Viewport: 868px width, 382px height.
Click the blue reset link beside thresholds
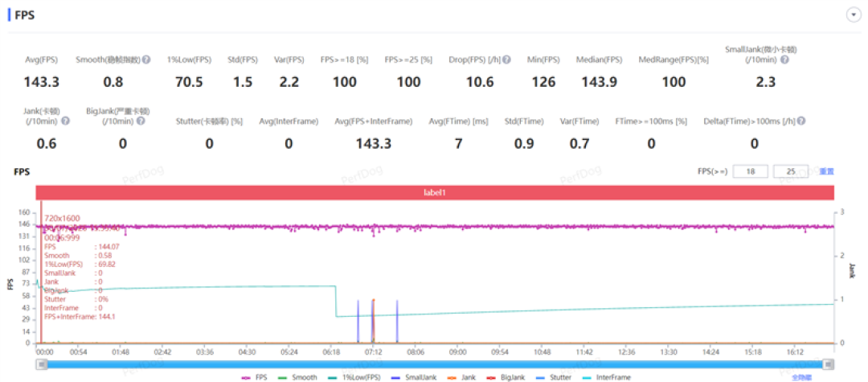(x=826, y=171)
